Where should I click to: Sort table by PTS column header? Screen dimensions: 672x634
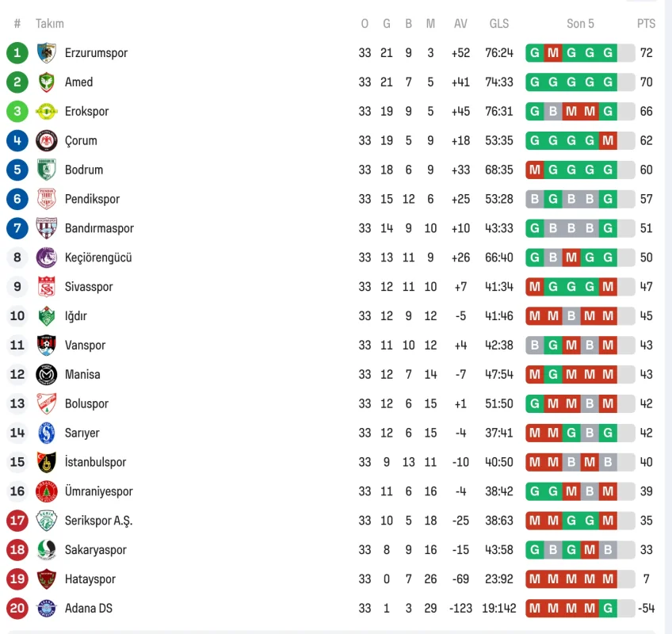tap(646, 24)
